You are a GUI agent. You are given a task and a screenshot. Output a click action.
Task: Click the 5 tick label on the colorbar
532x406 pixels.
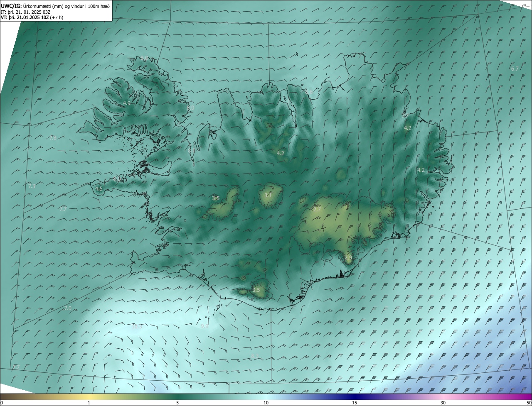[177, 403]
